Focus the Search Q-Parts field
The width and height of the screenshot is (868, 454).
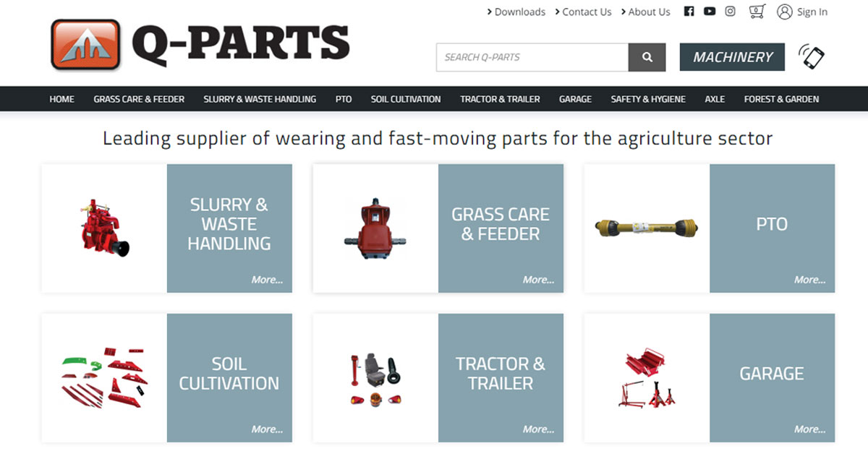tap(532, 57)
